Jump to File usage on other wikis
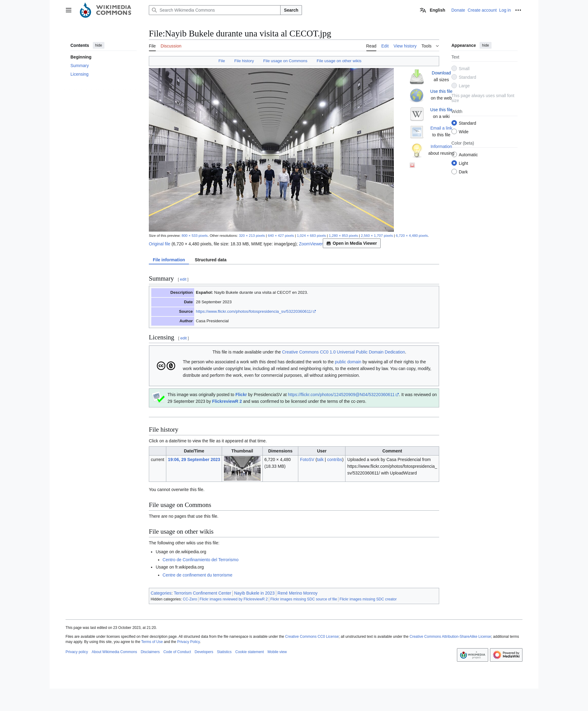The image size is (588, 711). tap(338, 61)
